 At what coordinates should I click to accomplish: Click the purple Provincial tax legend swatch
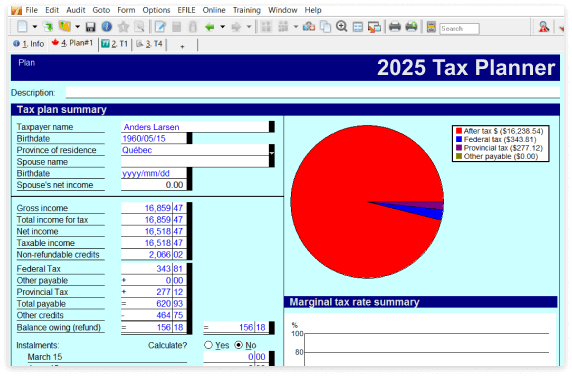(x=459, y=147)
